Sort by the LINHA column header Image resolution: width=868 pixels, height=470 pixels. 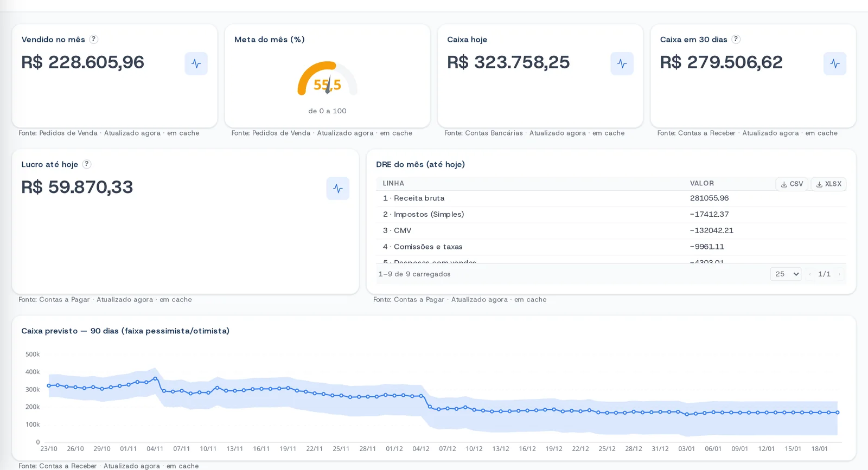point(393,183)
